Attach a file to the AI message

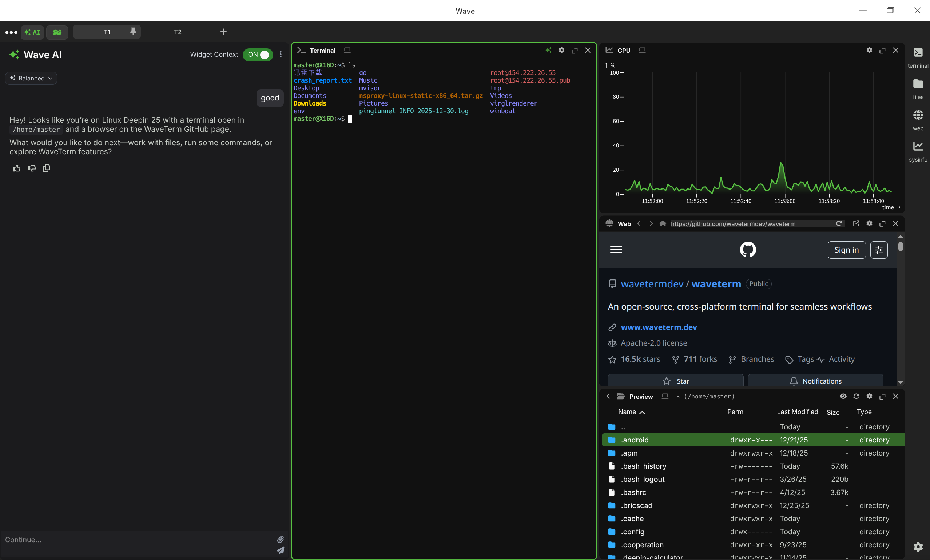pyautogui.click(x=280, y=539)
